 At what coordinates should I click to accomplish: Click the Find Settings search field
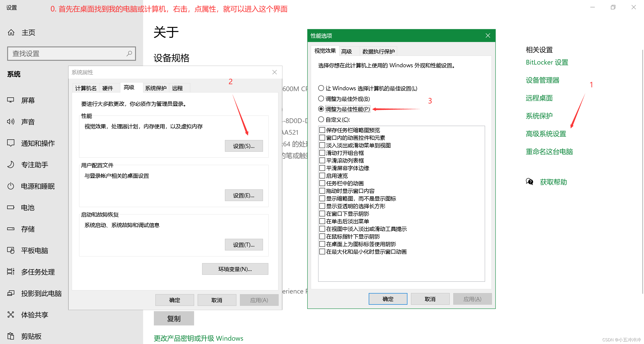pos(68,53)
